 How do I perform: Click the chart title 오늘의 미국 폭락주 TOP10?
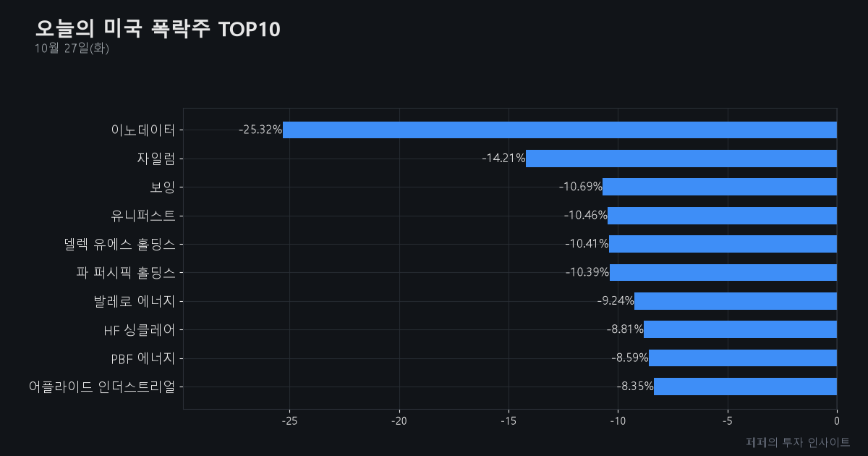158,29
